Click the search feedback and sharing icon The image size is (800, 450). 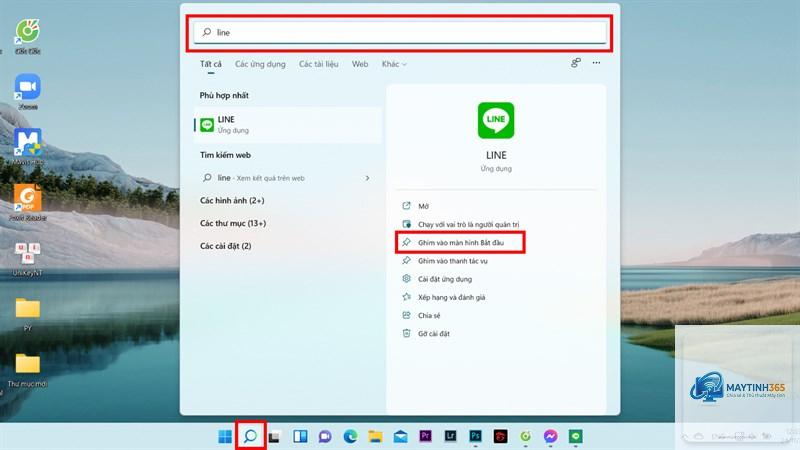coord(576,63)
